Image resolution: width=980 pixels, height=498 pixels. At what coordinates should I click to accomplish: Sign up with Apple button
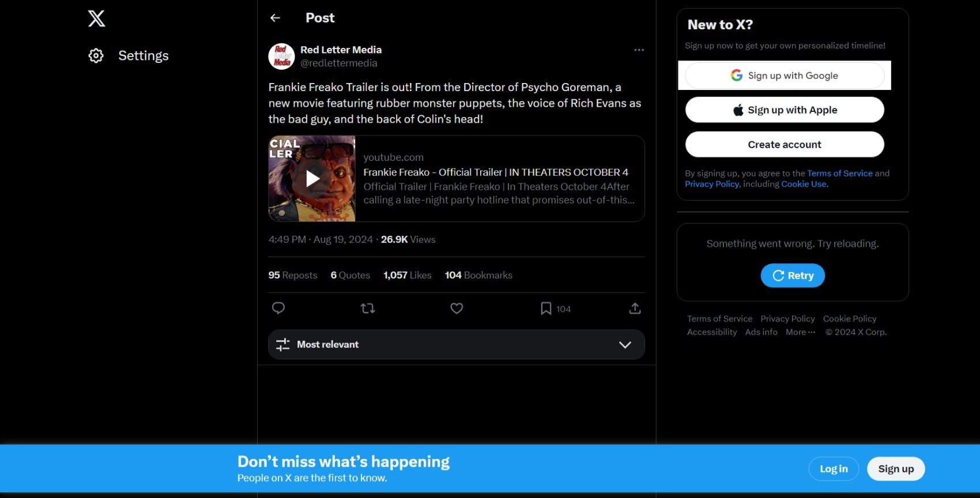click(x=785, y=110)
